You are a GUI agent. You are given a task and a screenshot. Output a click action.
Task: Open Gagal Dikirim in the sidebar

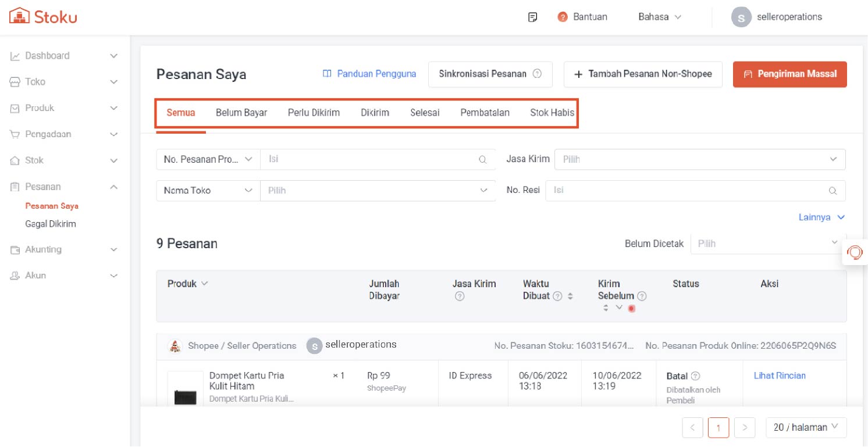[x=51, y=224]
